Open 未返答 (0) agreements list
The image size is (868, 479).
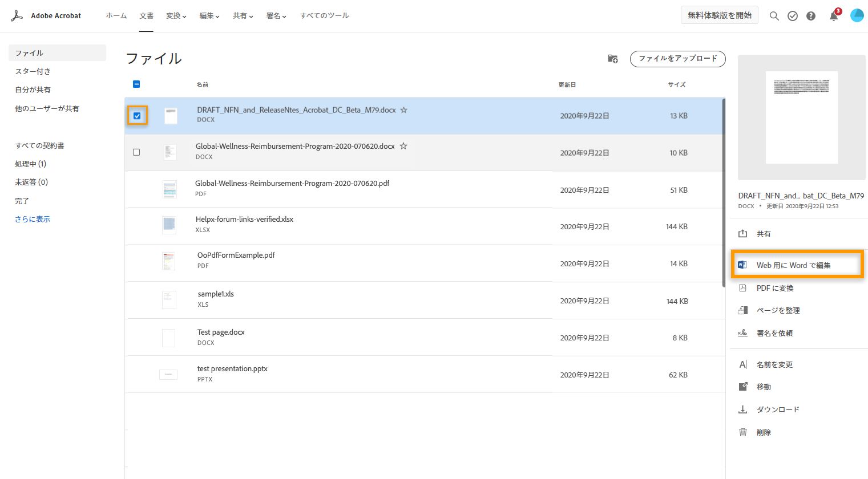click(31, 182)
